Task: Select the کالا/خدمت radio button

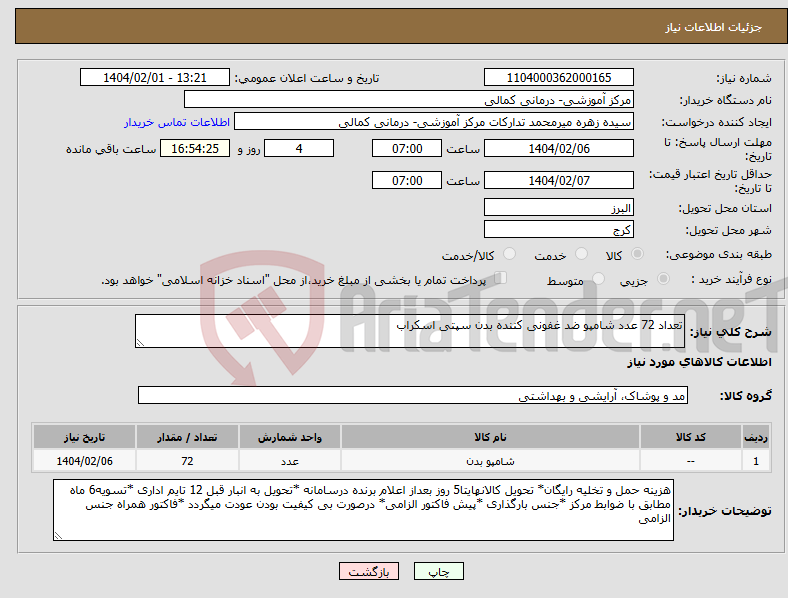Action: tap(510, 254)
